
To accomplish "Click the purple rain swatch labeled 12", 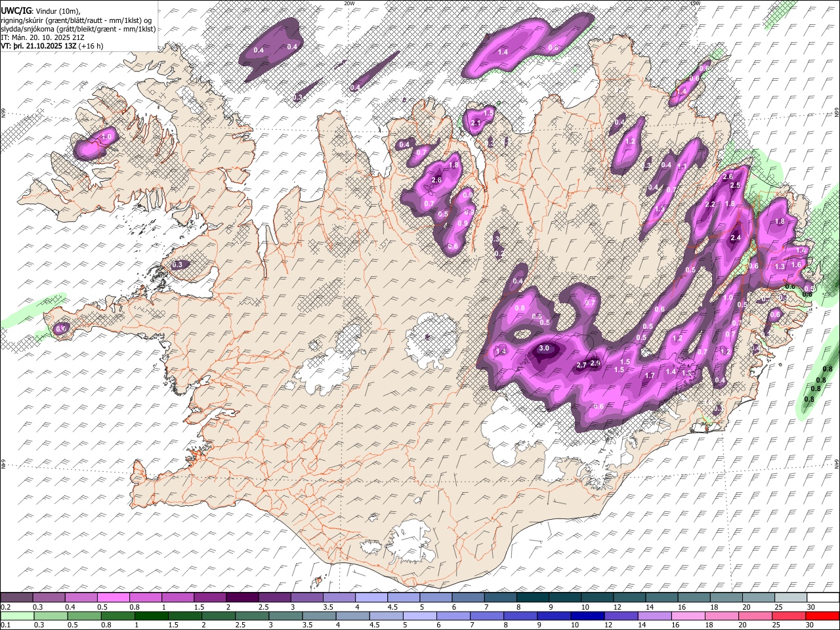I will point(621,616).
